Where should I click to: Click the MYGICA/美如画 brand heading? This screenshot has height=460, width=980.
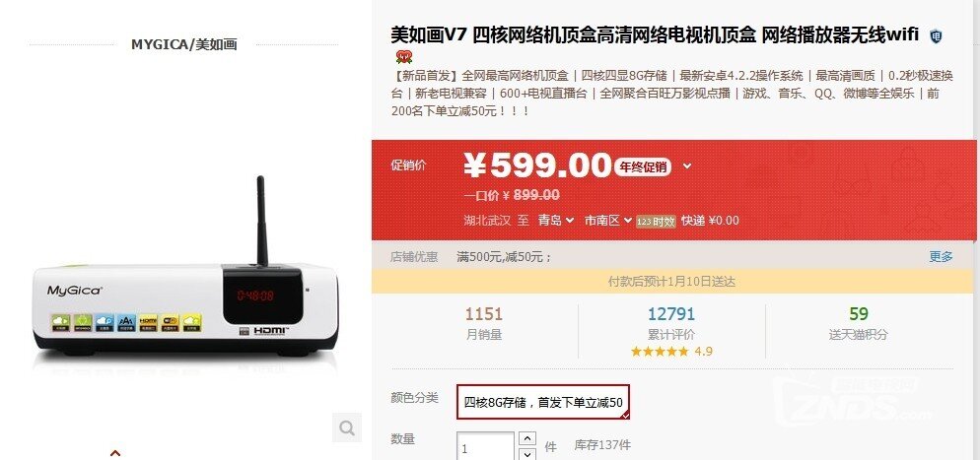(183, 44)
